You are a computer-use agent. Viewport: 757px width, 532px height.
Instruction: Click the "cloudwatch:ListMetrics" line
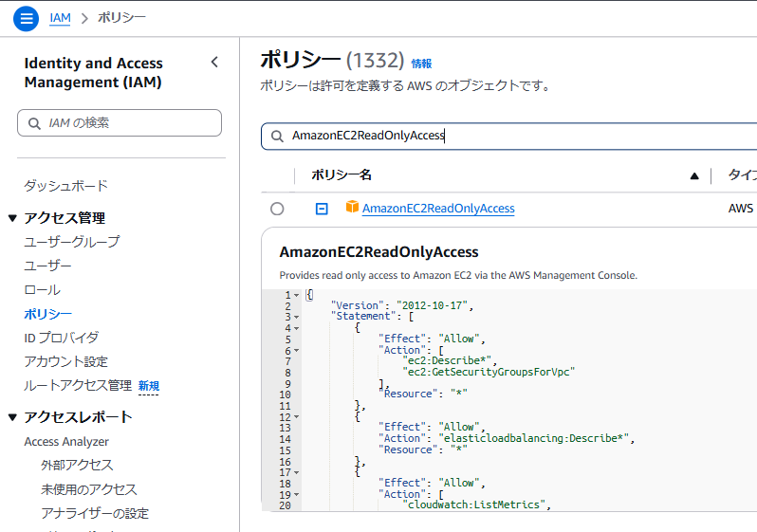(x=474, y=504)
